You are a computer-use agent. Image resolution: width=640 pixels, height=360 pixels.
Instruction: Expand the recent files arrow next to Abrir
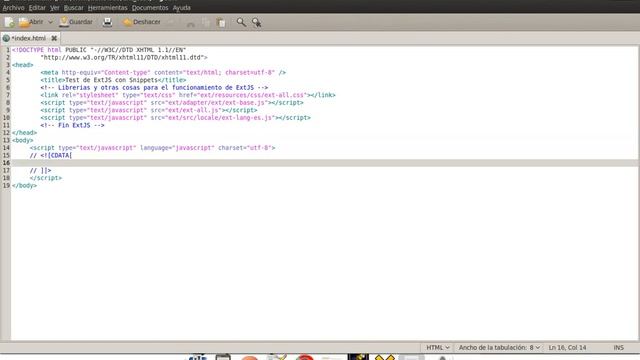(x=50, y=22)
